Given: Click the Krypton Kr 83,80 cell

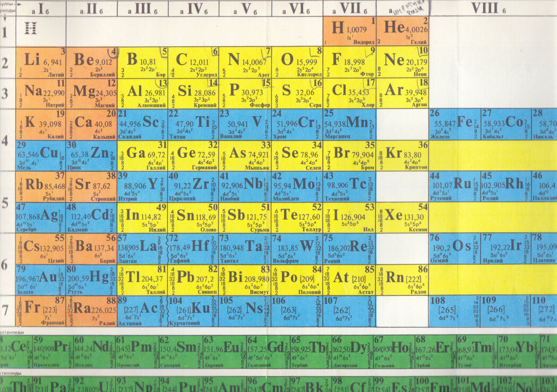Looking at the screenshot, I should point(402,156).
